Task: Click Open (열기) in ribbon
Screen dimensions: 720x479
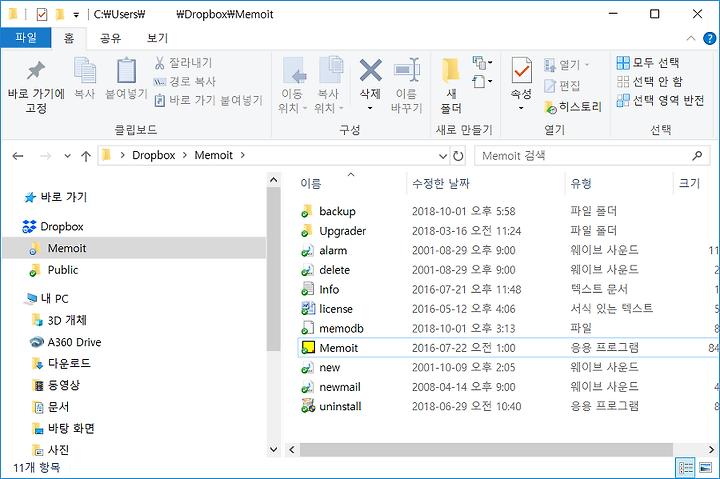Action: pos(567,65)
